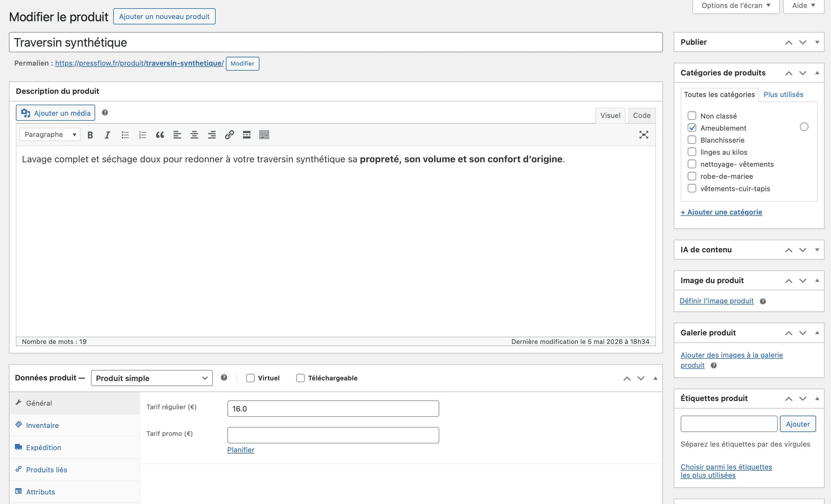831x504 pixels.
Task: Move Étiquettes produit box up
Action: [788, 399]
